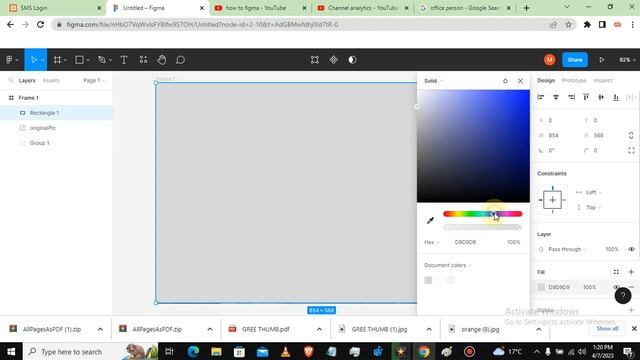Image resolution: width=640 pixels, height=360 pixels.
Task: Close the color picker panel
Action: tap(520, 81)
